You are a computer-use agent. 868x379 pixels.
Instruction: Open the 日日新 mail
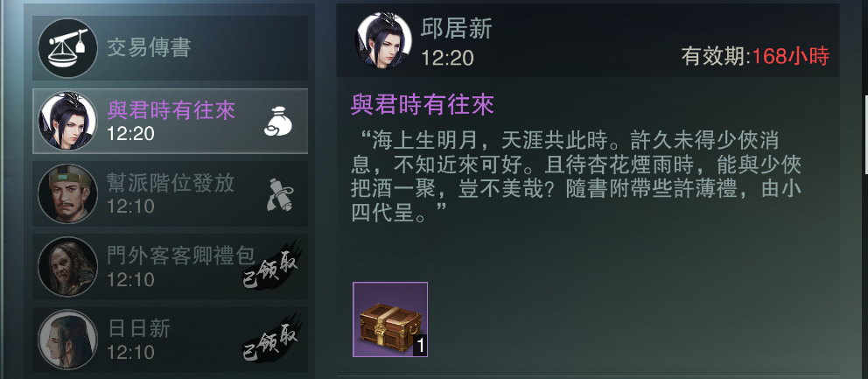pos(170,339)
